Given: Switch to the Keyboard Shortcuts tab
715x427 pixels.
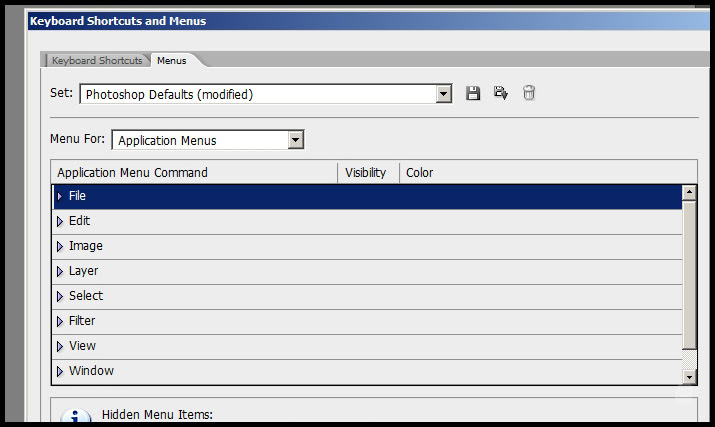Looking at the screenshot, I should [x=97, y=60].
